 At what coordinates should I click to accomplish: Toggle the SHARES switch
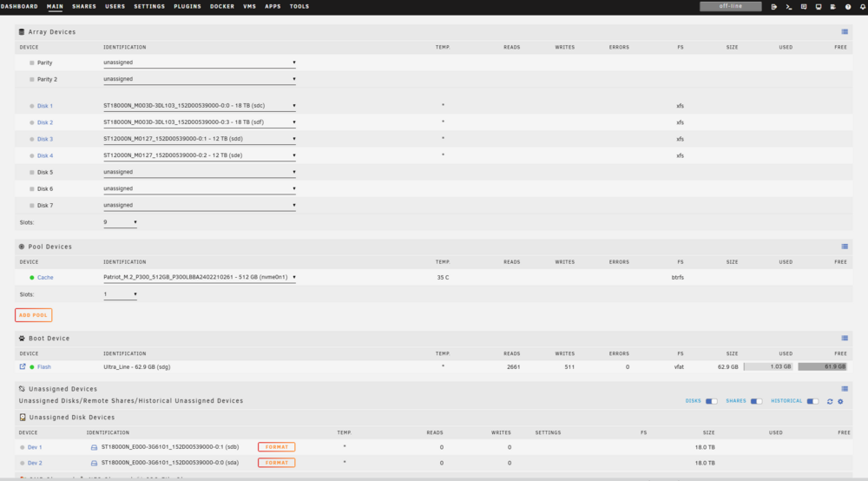756,401
